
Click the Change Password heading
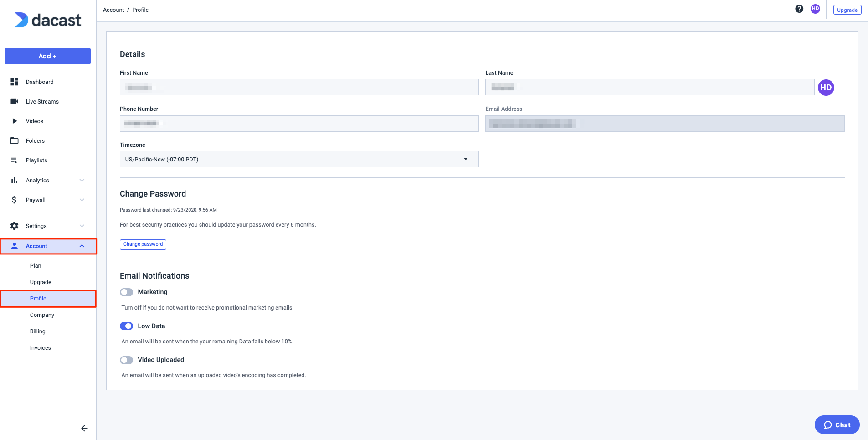pos(153,194)
